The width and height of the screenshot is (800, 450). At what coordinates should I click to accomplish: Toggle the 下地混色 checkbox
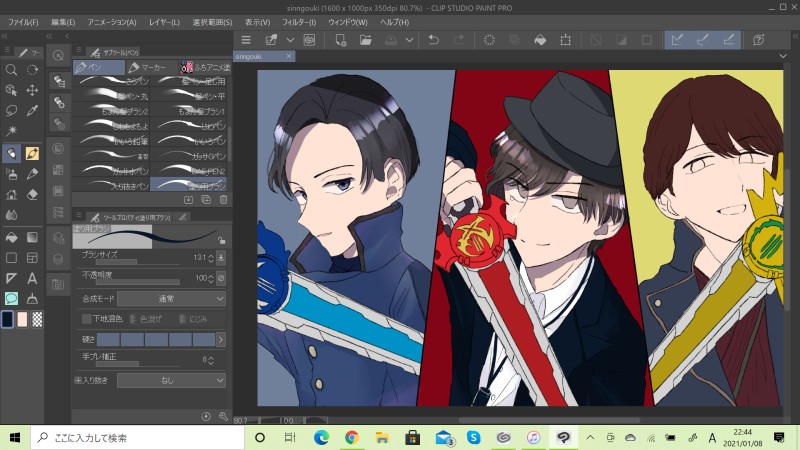(86, 319)
